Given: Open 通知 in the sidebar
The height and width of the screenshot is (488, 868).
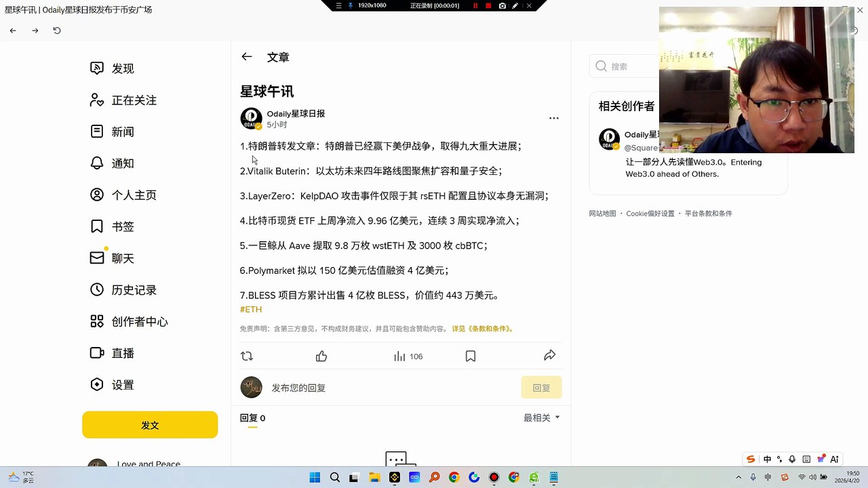Looking at the screenshot, I should pos(113,163).
